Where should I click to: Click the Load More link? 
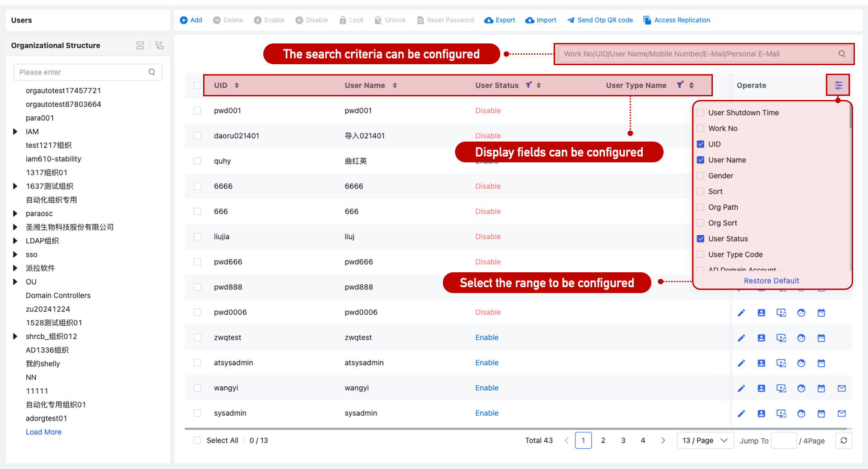43,432
